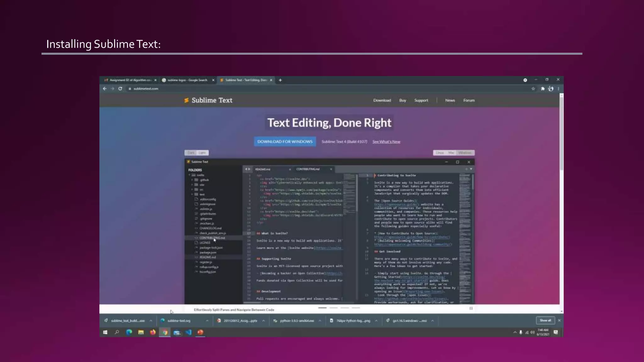
Task: Open Visual Studio Code from taskbar
Action: coord(189,332)
